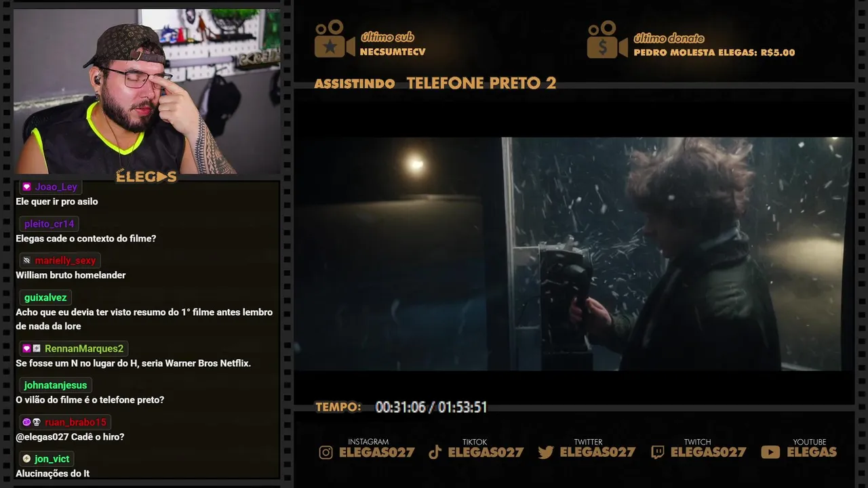Click 'William bruto homelander' message

(71, 275)
